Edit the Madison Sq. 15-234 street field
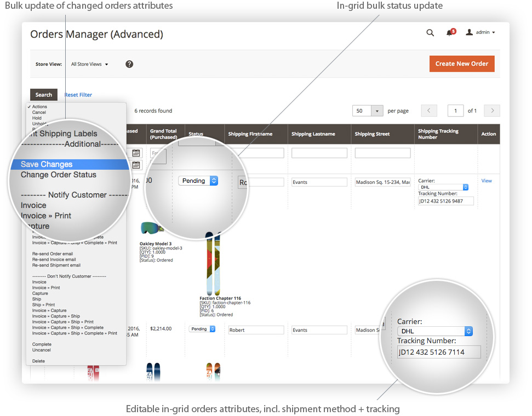Image resolution: width=532 pixels, height=416 pixels. [383, 182]
